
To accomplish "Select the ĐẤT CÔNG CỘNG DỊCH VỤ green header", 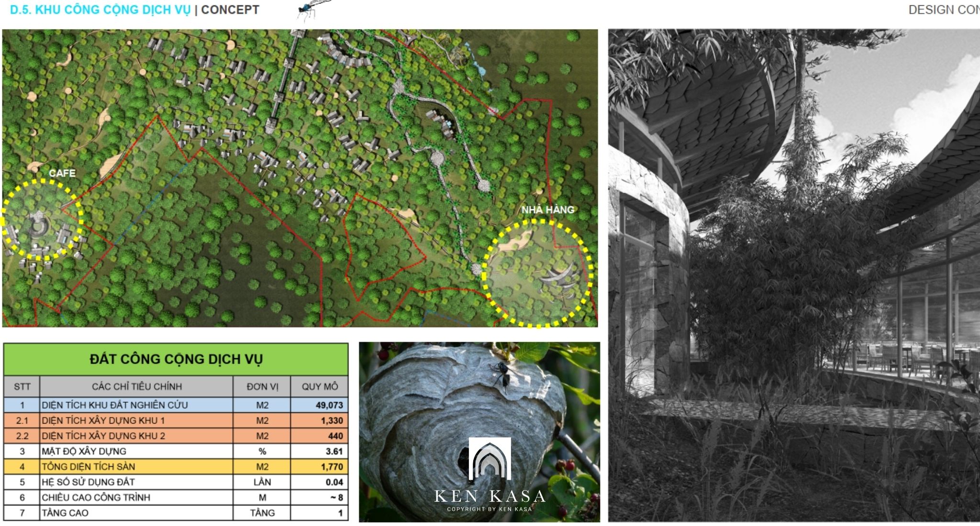I will pyautogui.click(x=176, y=359).
